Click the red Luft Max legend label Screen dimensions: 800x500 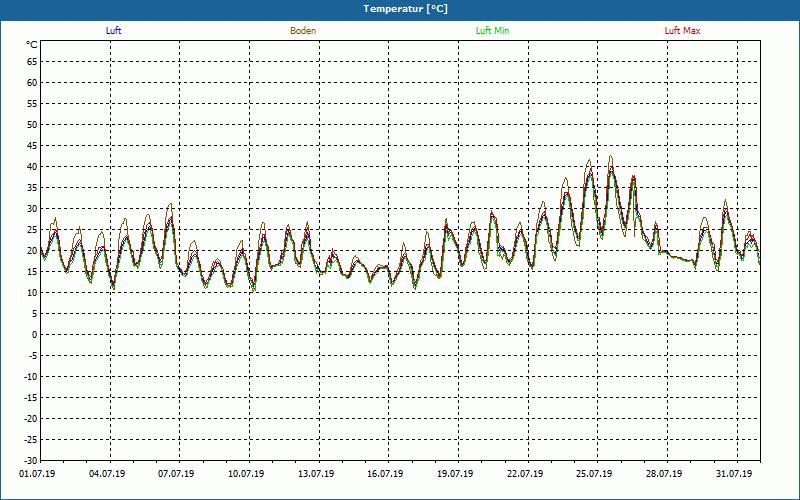(682, 31)
